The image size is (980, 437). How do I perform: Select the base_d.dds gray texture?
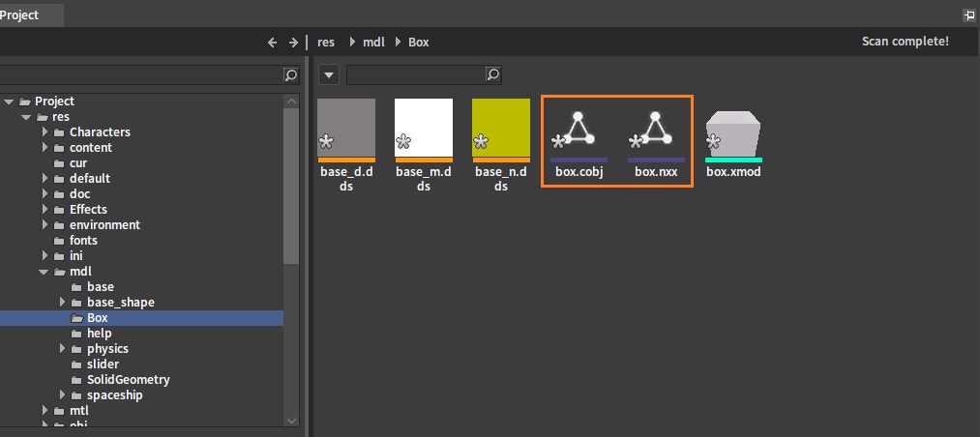coord(346,130)
